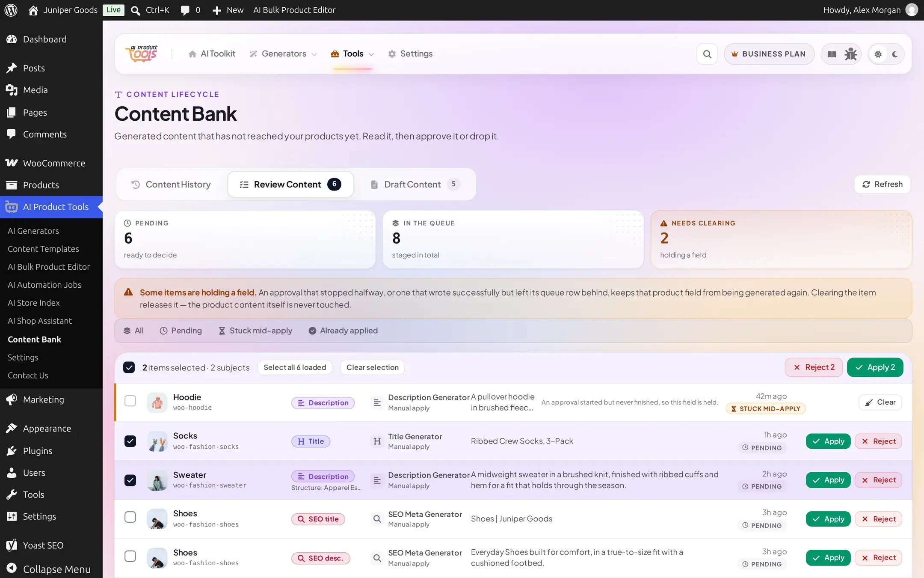Image resolution: width=924 pixels, height=578 pixels.
Task: Click the bug report icon
Action: (x=850, y=54)
